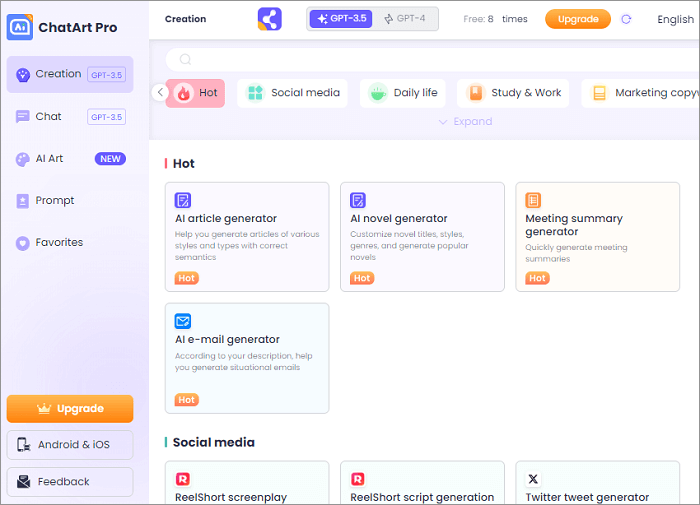
Task: Open the AI e-mail generator card
Action: tap(247, 358)
